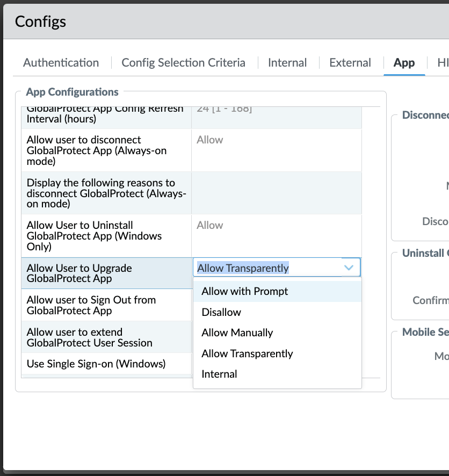This screenshot has height=476, width=449.
Task: Click the Allow Transparently combo box field
Action: tap(277, 268)
